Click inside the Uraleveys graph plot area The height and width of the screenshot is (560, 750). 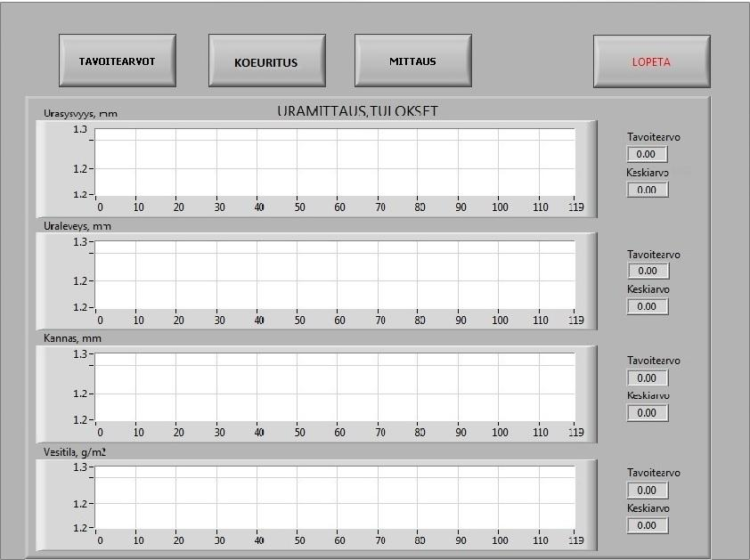[x=335, y=274]
